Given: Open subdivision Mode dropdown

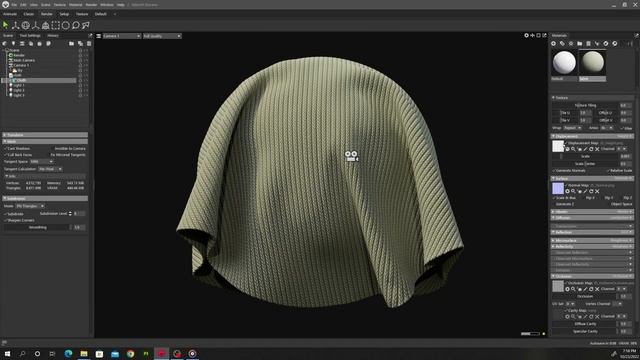Looking at the screenshot, I should (30, 206).
